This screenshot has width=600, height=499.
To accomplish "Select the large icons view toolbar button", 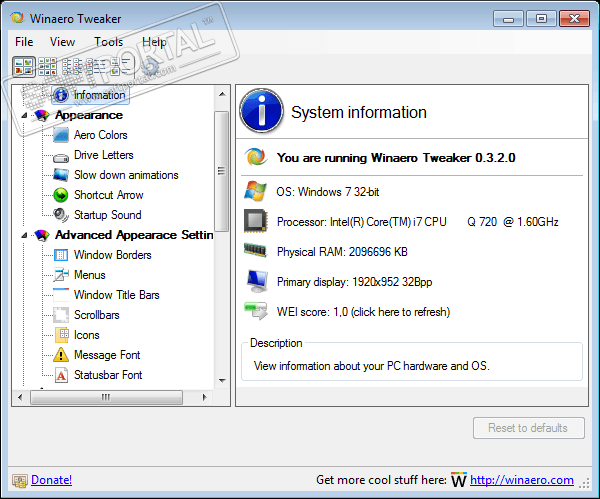I will pyautogui.click(x=24, y=67).
